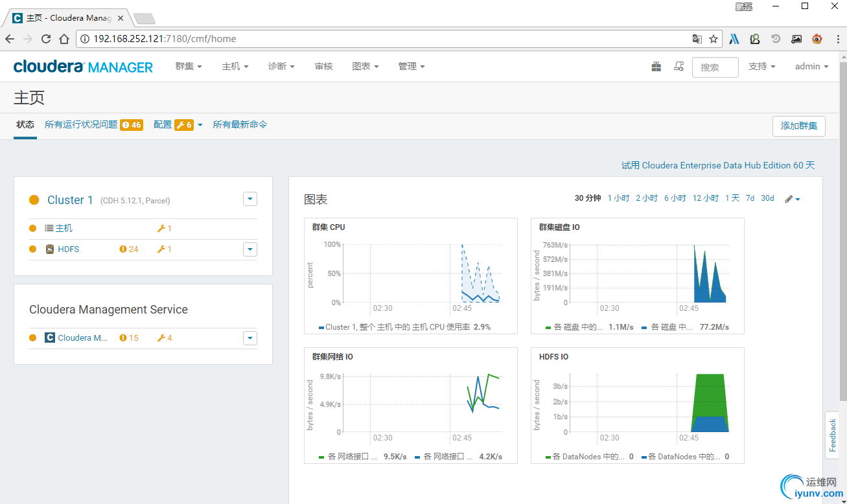The width and height of the screenshot is (847, 504).
Task: View the 所有最新命令 tab
Action: (240, 124)
